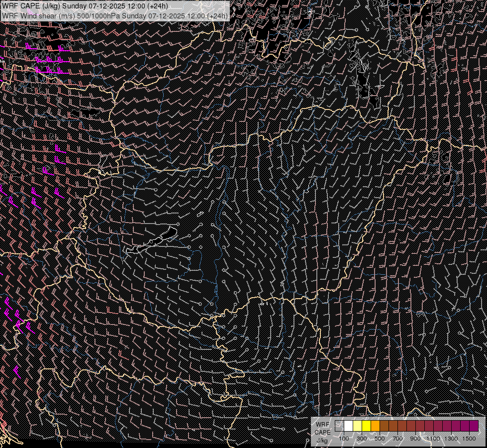
Task: Click the 1500 legend scale label
Action: tap(469, 439)
